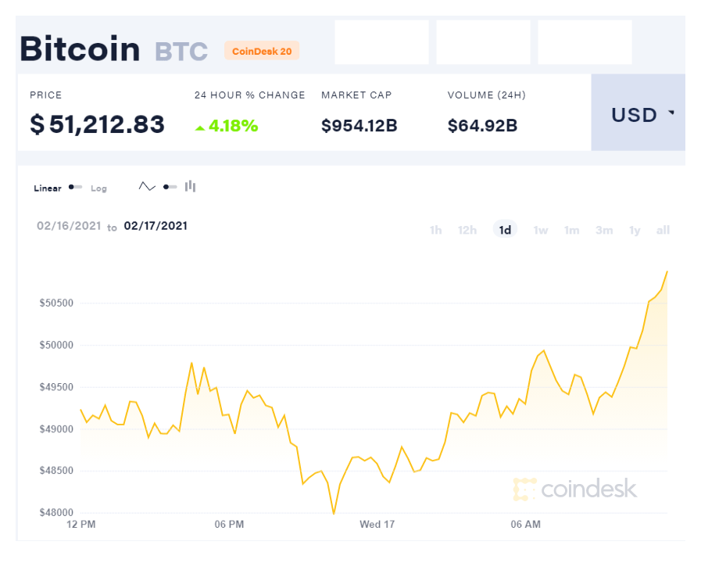Select the 1h time range tab
The width and height of the screenshot is (701, 588).
[x=435, y=230]
